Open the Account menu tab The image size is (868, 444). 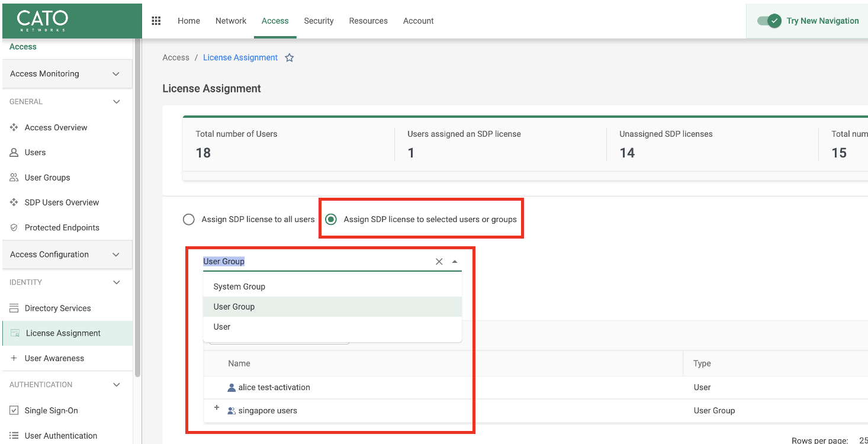coord(418,21)
